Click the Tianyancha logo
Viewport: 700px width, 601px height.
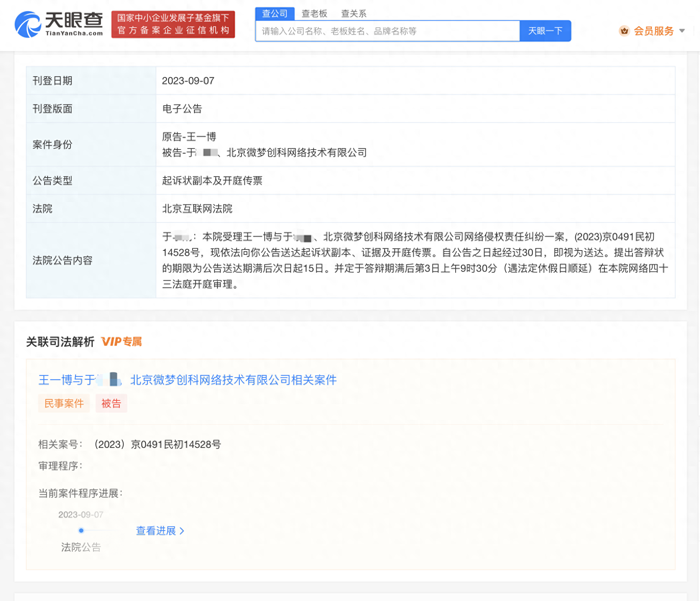pyautogui.click(x=59, y=24)
